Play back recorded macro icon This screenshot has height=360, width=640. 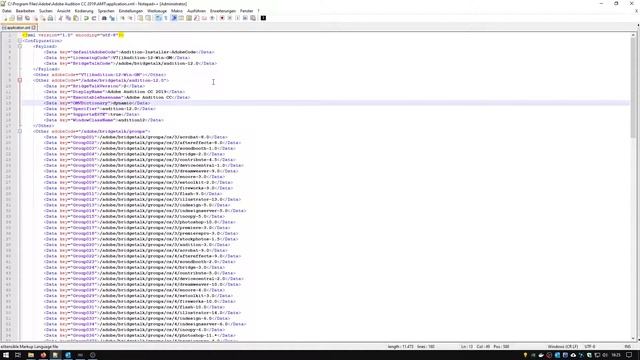[x=237, y=18]
